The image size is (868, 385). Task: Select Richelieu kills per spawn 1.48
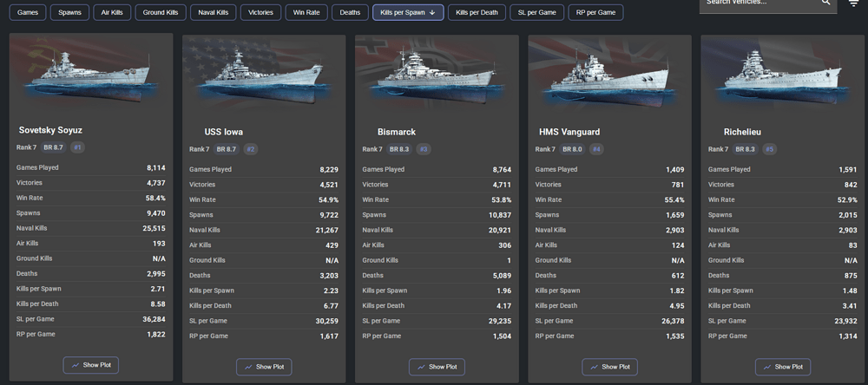coord(850,290)
